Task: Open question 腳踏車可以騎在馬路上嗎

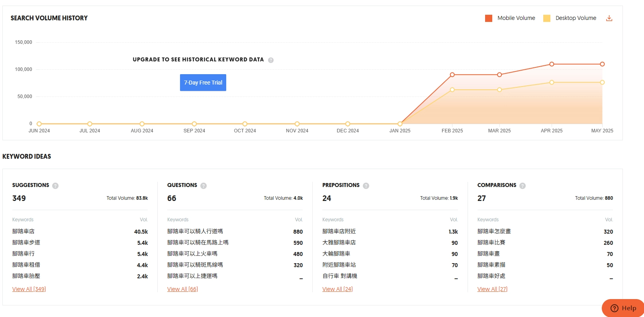Action: (198, 242)
